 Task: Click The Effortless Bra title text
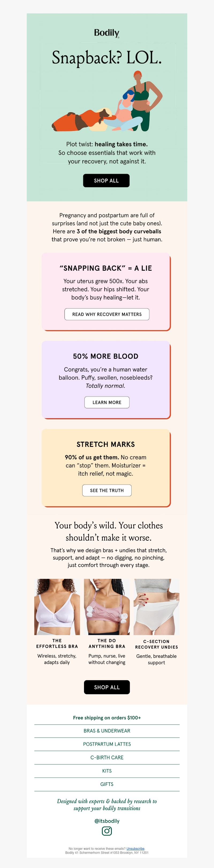click(57, 643)
